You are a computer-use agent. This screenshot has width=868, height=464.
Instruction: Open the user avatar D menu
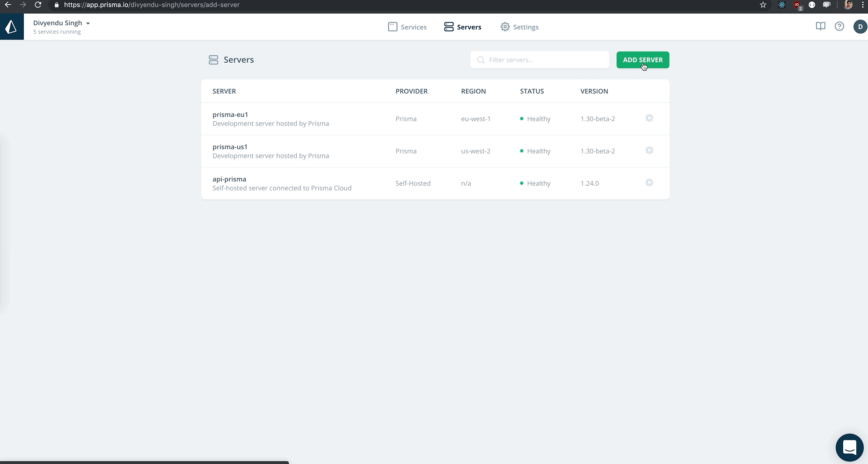[860, 27]
